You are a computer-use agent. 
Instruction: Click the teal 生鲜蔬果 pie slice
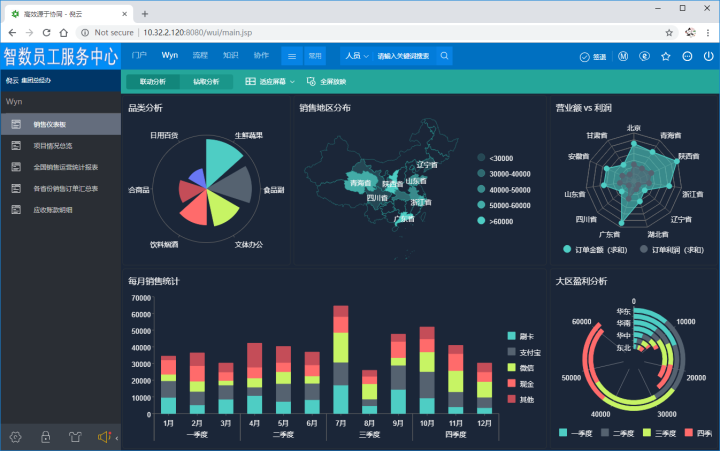(x=219, y=160)
